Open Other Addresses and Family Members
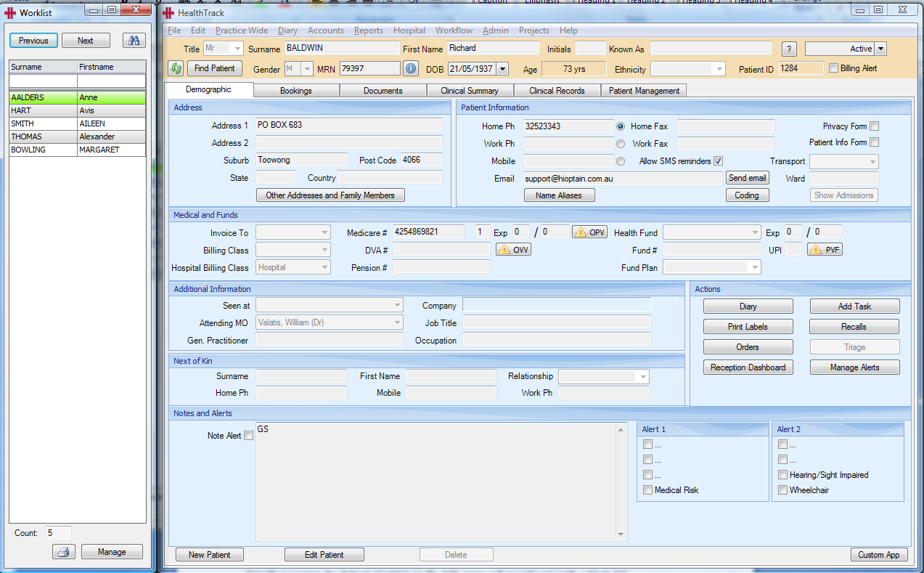The height and width of the screenshot is (573, 924). (330, 195)
